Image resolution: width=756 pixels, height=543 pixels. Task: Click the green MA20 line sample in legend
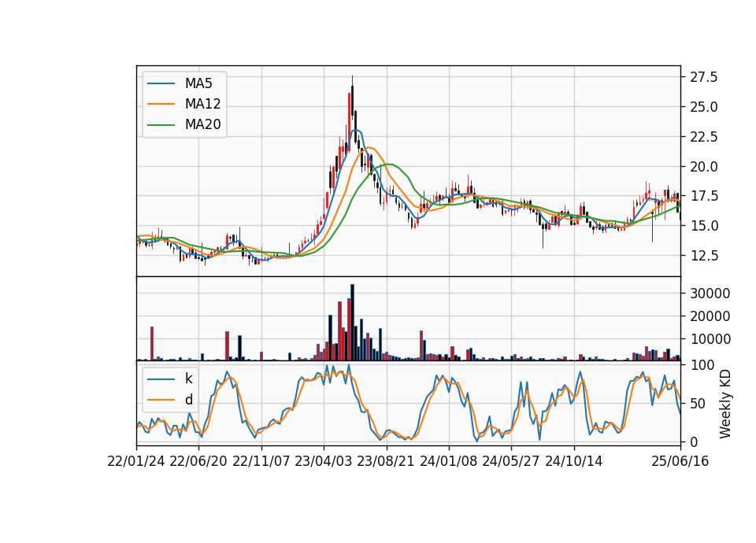[161, 125]
